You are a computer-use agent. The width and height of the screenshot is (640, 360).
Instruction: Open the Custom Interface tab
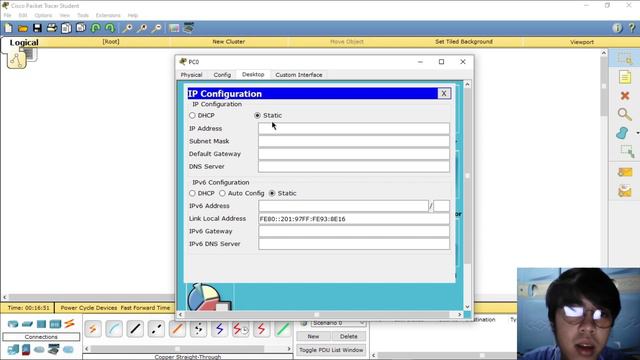299,75
